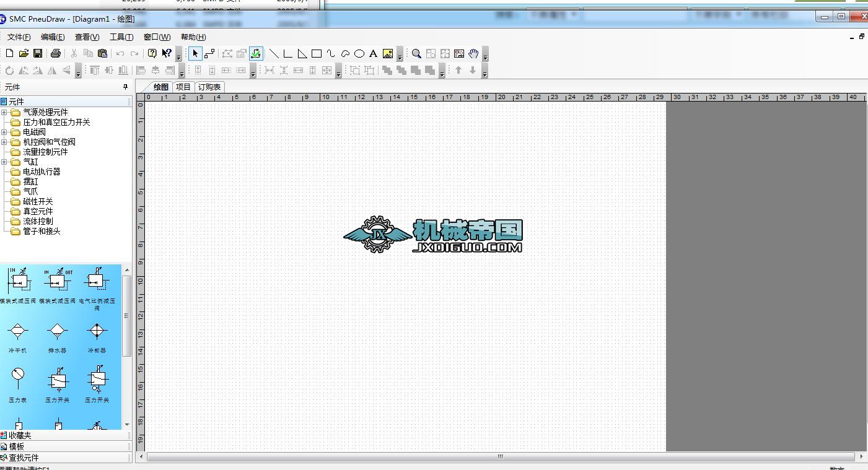Click the palette scrollbar down arrow
Image resolution: width=868 pixels, height=470 pixels.
pos(127,425)
